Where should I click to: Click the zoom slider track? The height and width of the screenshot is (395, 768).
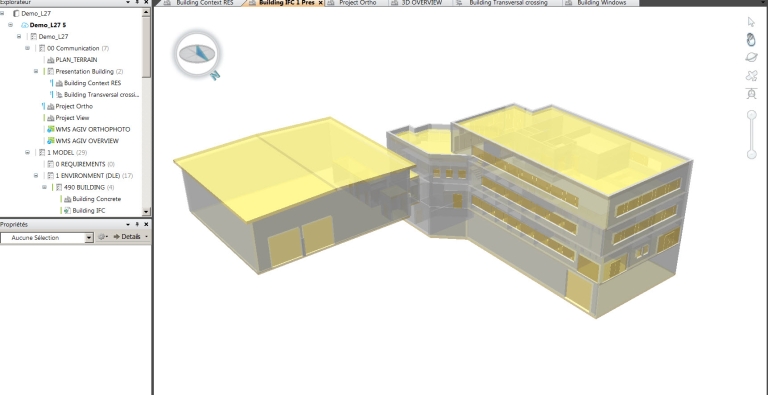point(751,135)
